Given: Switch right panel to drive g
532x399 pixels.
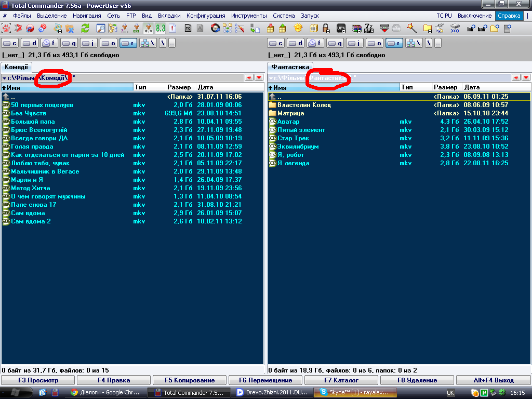Looking at the screenshot, I should 335,43.
